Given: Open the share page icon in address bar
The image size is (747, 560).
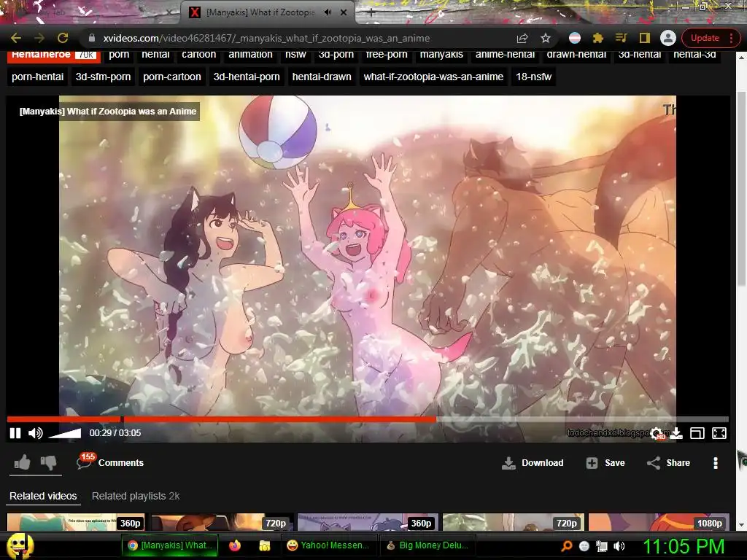Looking at the screenshot, I should pyautogui.click(x=522, y=38).
